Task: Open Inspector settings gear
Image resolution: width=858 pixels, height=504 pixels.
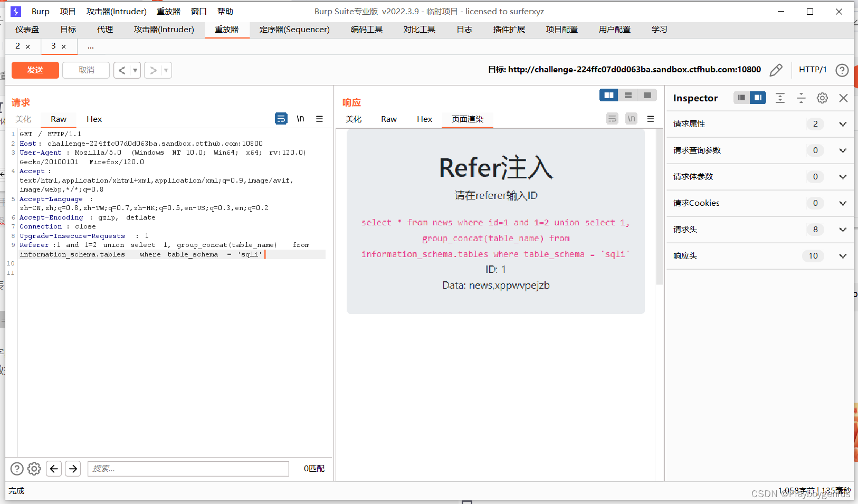Action: click(822, 98)
